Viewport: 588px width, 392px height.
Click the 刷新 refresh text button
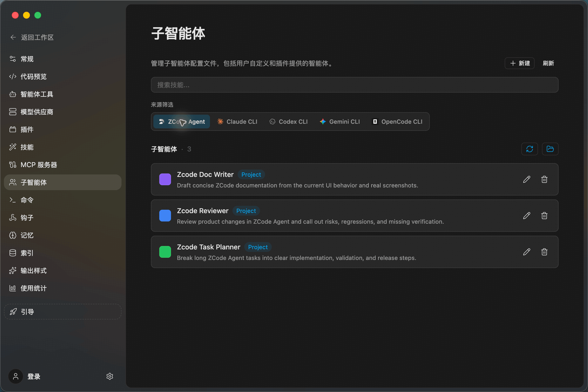(x=548, y=63)
